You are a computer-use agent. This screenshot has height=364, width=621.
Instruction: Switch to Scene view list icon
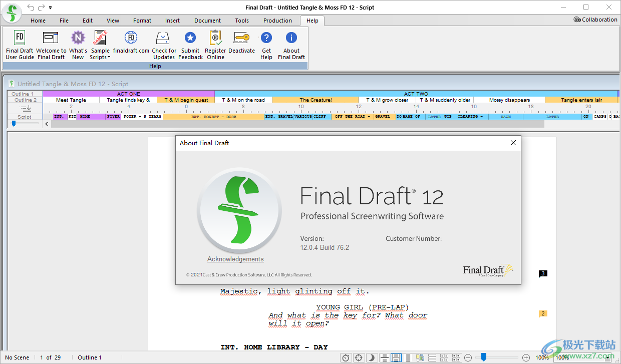click(x=432, y=357)
